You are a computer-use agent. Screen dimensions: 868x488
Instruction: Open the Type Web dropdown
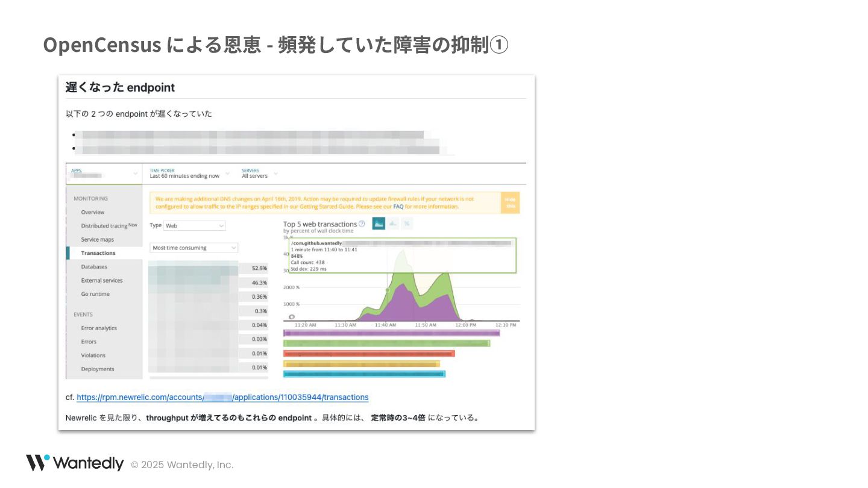(x=195, y=225)
